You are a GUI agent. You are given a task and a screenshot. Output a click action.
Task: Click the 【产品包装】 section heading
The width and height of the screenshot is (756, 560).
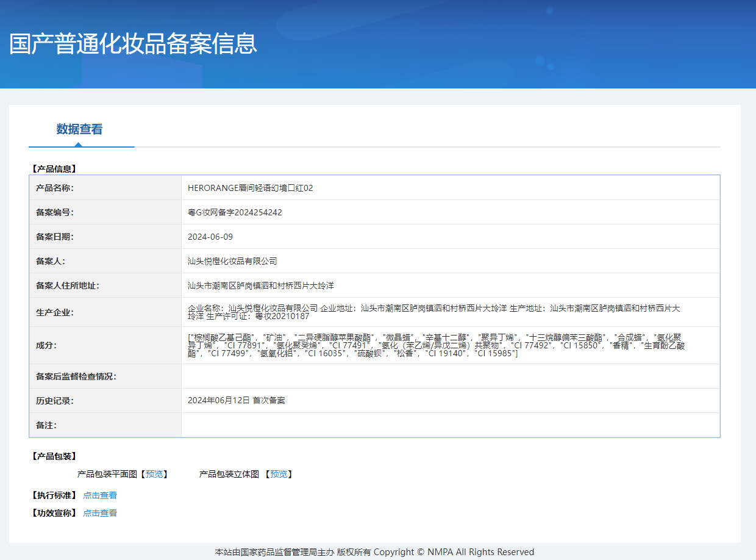[54, 456]
